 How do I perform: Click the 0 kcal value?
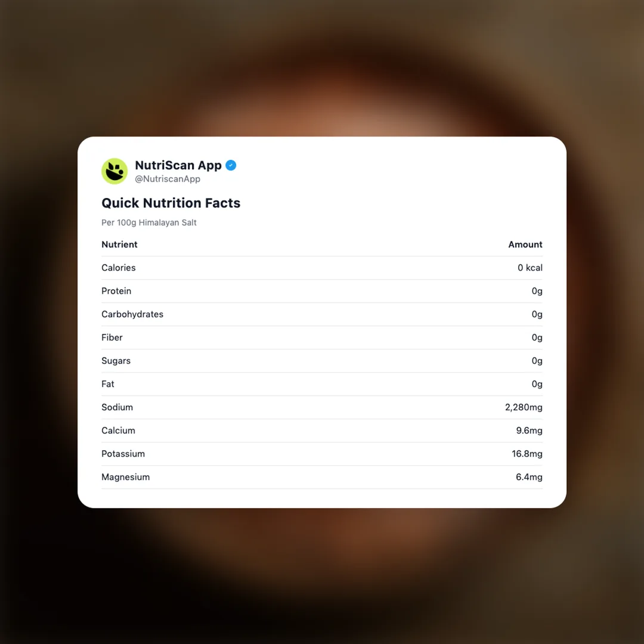click(530, 268)
